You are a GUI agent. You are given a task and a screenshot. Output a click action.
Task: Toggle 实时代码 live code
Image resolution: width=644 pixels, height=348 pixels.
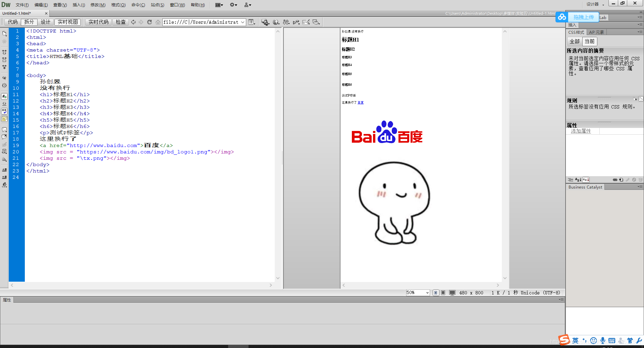pyautogui.click(x=98, y=22)
